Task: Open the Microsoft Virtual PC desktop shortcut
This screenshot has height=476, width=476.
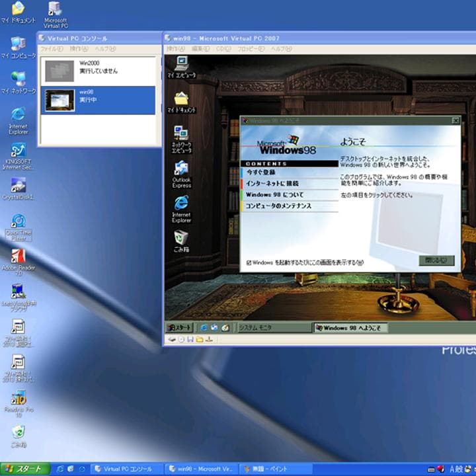Action: point(56,15)
